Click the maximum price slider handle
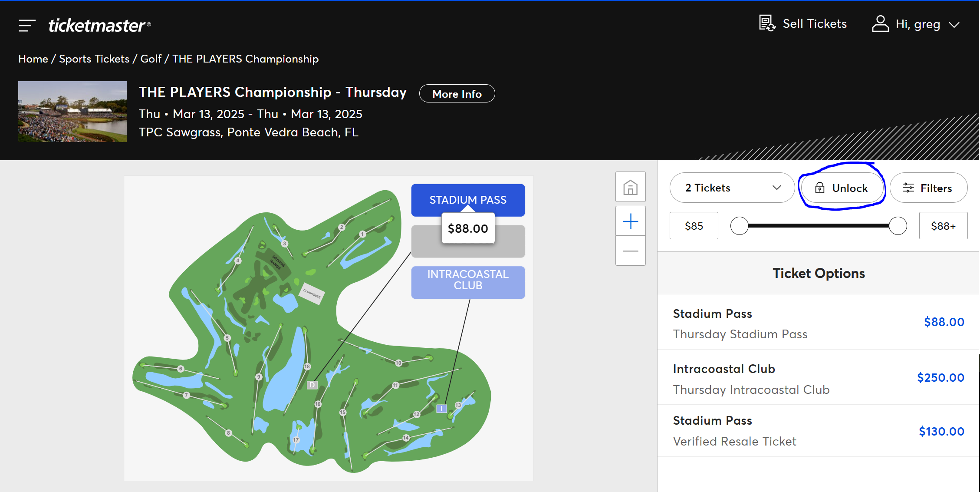 [898, 226]
